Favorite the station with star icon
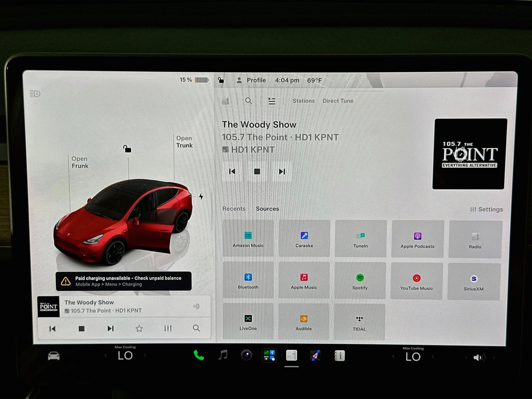The image size is (532, 399). (139, 329)
